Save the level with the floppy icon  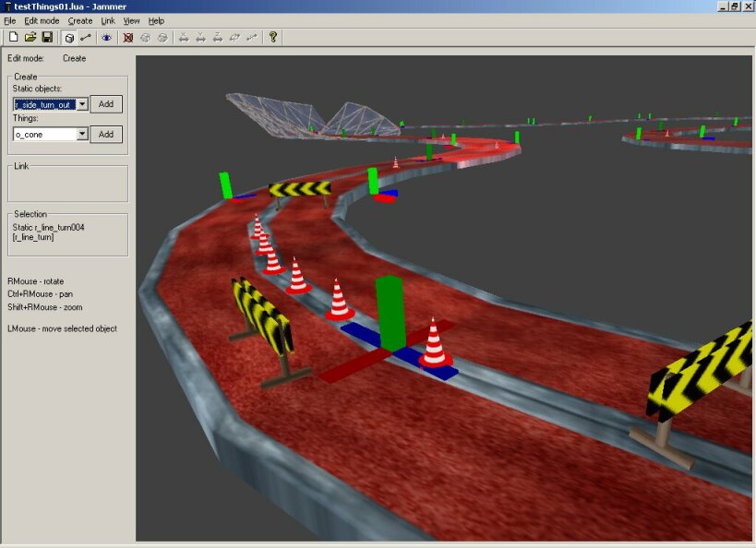click(x=47, y=38)
